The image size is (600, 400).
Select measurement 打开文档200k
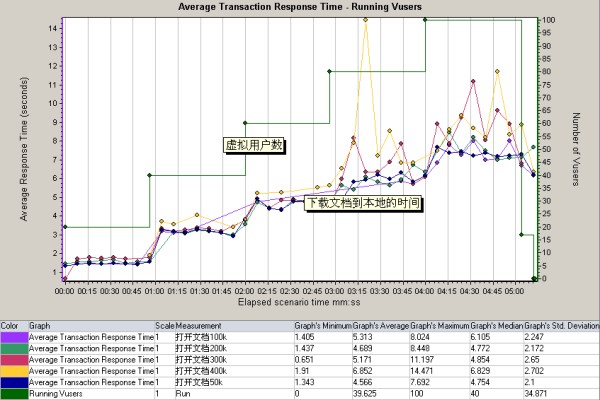[x=201, y=348]
